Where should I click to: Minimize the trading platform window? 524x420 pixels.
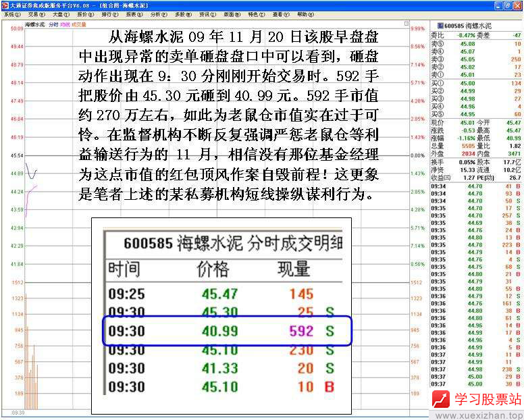[x=498, y=5]
